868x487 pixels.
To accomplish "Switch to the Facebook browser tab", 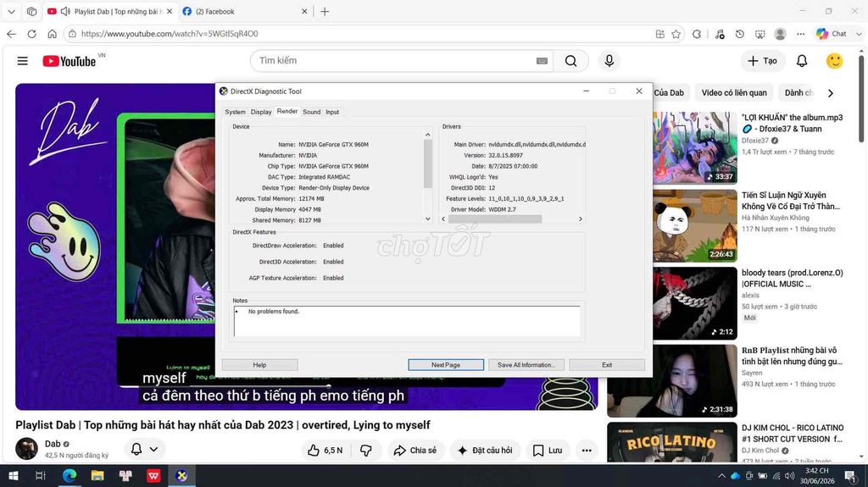I will point(245,11).
